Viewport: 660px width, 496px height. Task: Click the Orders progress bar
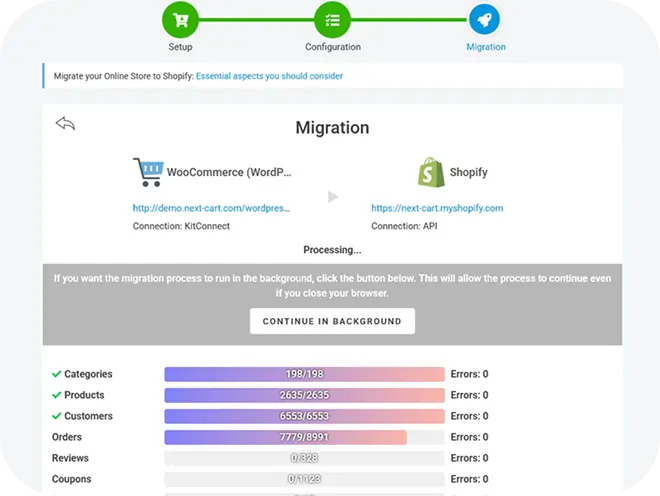[304, 437]
